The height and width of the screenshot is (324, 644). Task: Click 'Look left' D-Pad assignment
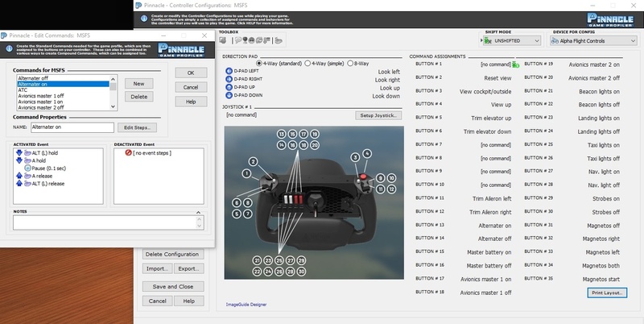tap(389, 72)
